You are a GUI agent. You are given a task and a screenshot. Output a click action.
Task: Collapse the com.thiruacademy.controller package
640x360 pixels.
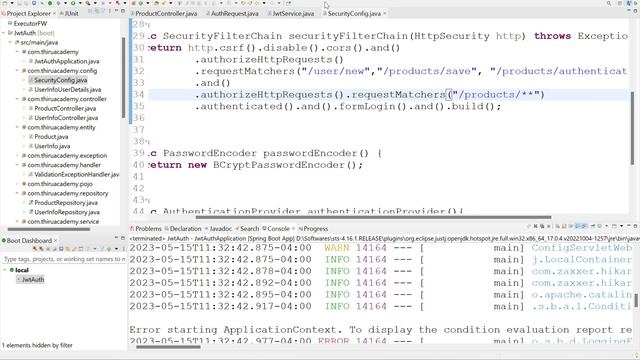(17, 99)
